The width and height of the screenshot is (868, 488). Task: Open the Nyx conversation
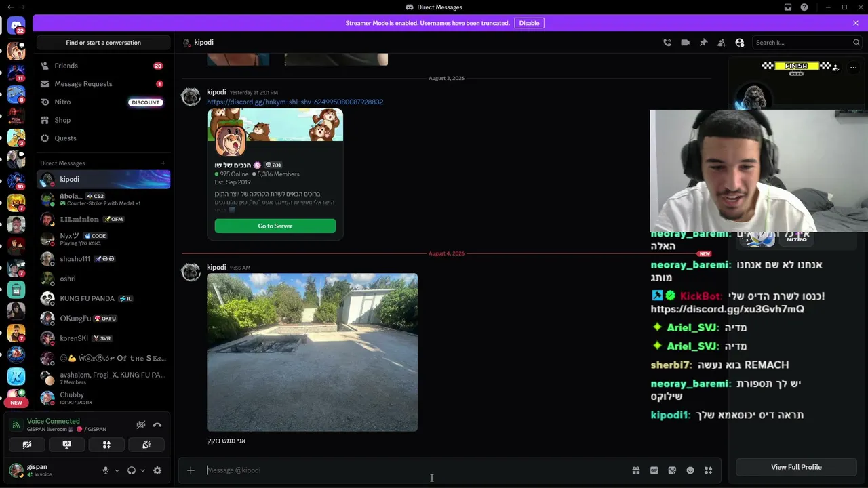pyautogui.click(x=103, y=239)
